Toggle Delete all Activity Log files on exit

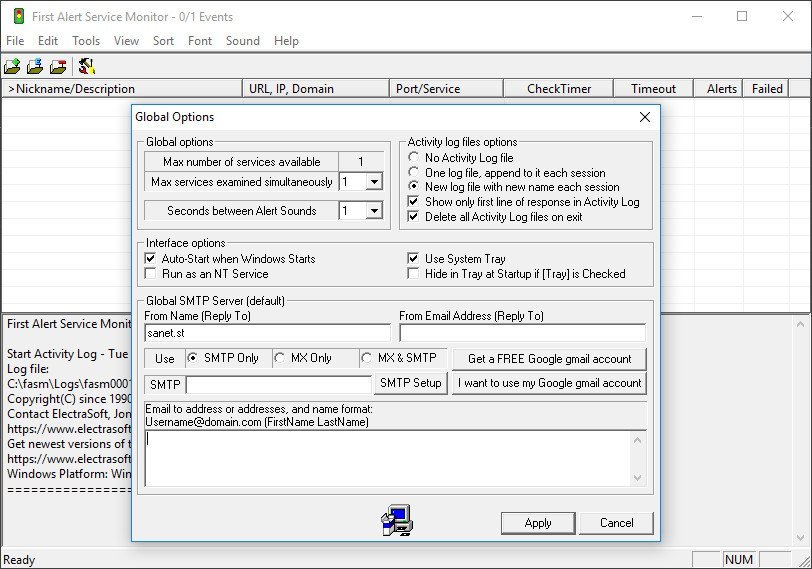pos(414,217)
